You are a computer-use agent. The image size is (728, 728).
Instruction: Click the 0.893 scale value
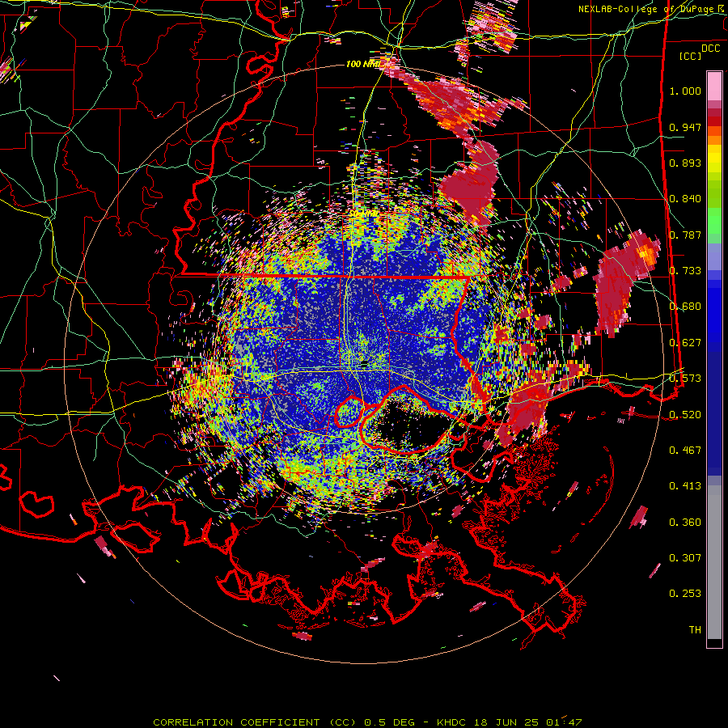685,163
